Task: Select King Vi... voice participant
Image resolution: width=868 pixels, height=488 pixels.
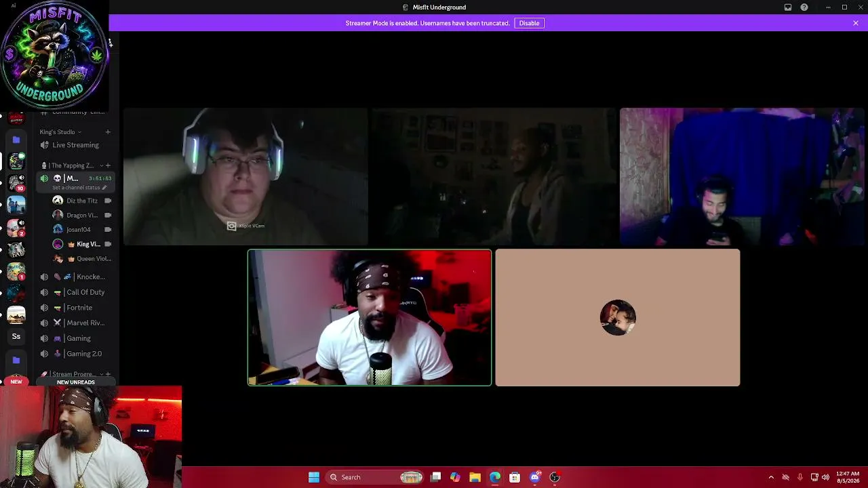Action: coord(81,244)
